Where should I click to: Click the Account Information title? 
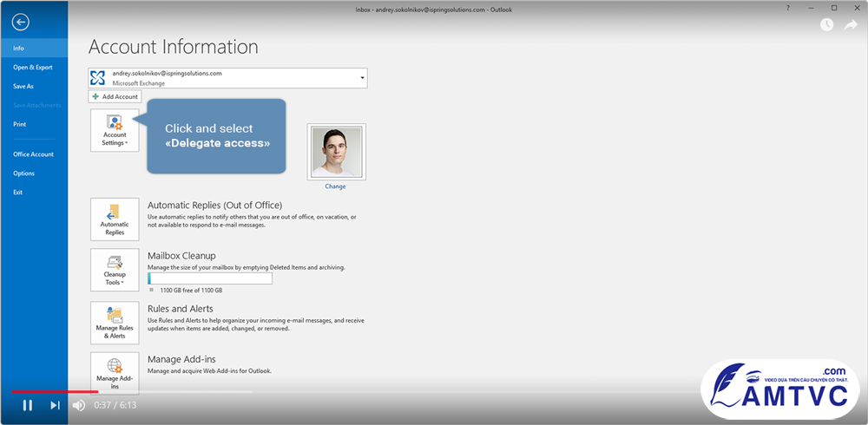click(x=174, y=47)
